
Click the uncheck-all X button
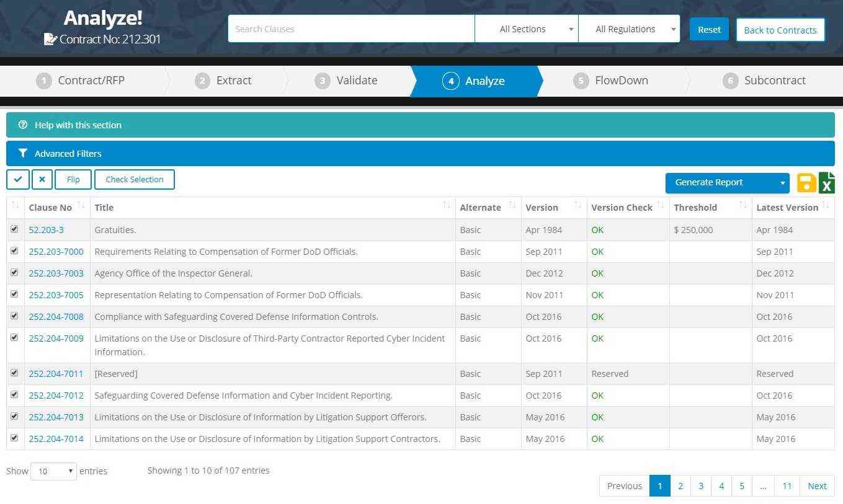pos(42,179)
